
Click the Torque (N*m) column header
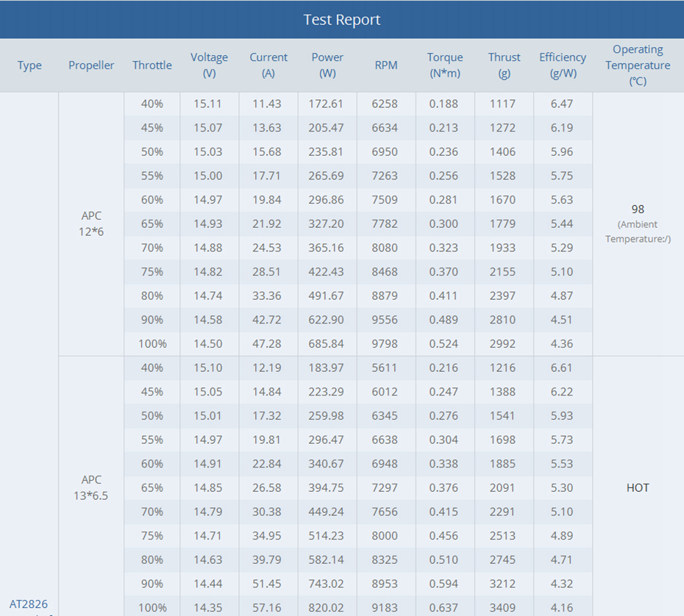click(x=445, y=65)
